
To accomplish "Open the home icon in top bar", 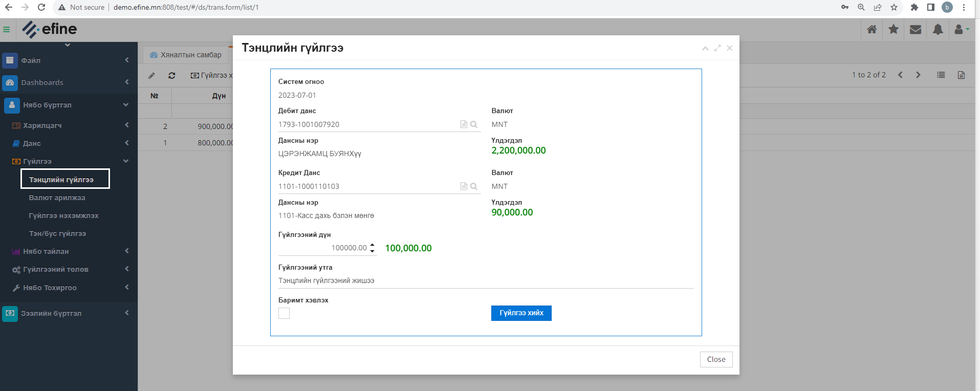I will [x=872, y=30].
